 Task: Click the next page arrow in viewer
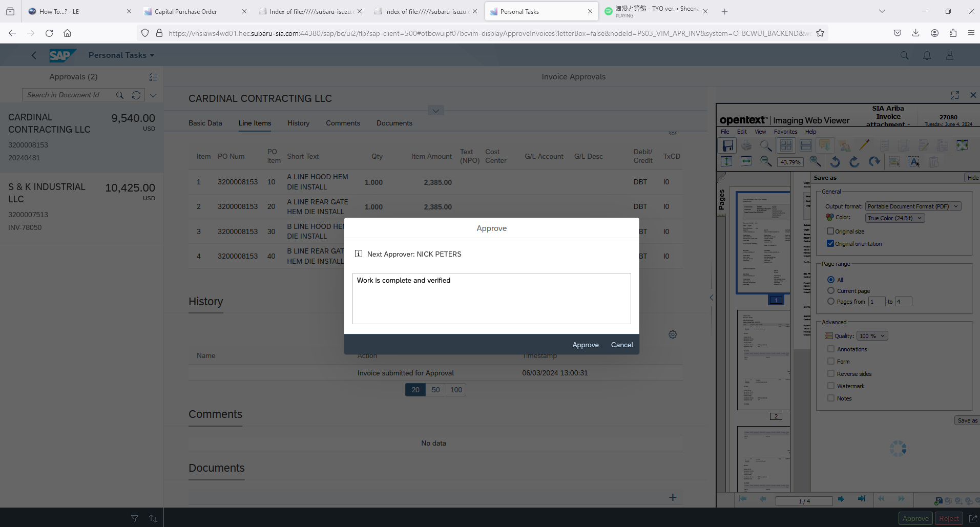click(841, 499)
